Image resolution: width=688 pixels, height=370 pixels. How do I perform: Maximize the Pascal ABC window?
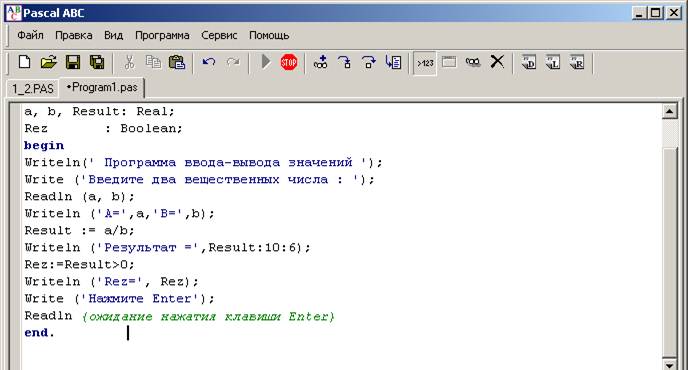click(x=656, y=13)
